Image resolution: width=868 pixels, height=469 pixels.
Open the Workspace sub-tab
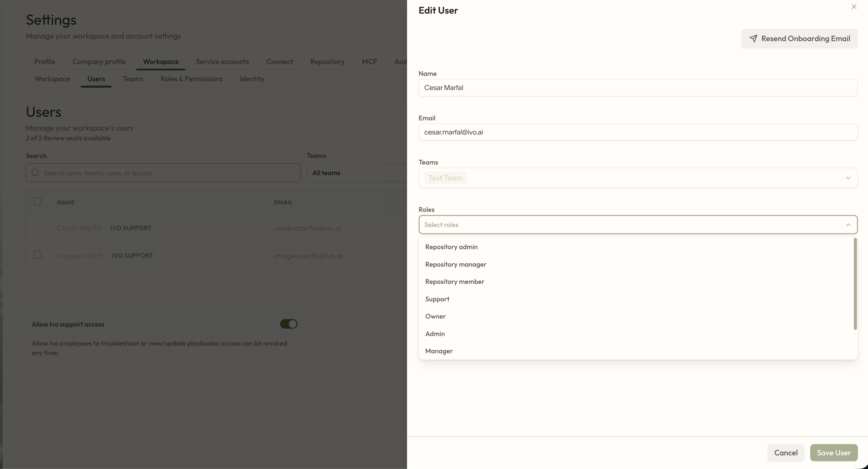point(52,79)
